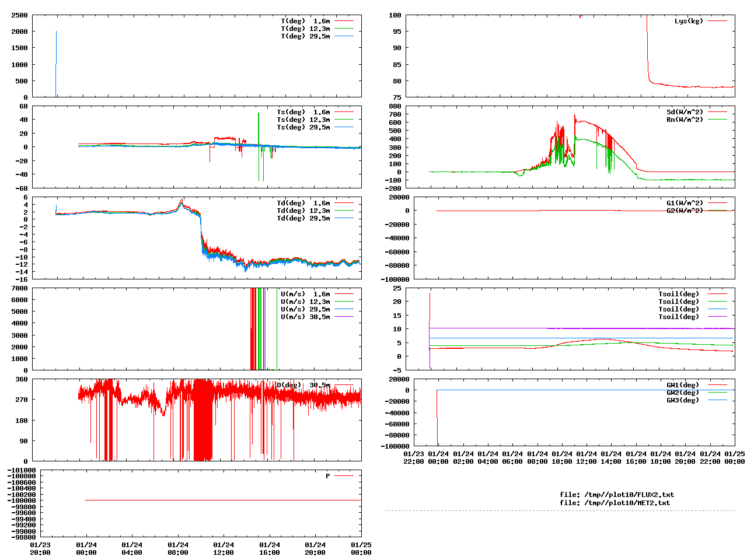Click the '800' y-axis tick of Sd/Rn plot
The image size is (747, 560).
click(395, 106)
